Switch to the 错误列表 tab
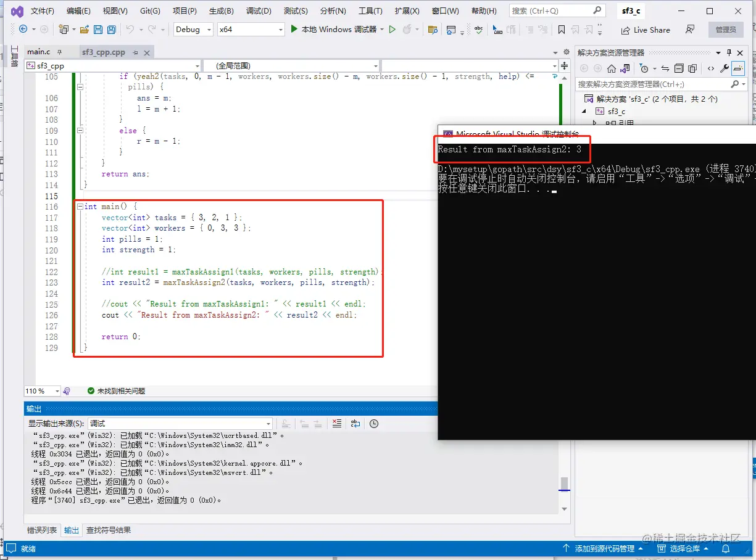756x560 pixels. coord(42,530)
